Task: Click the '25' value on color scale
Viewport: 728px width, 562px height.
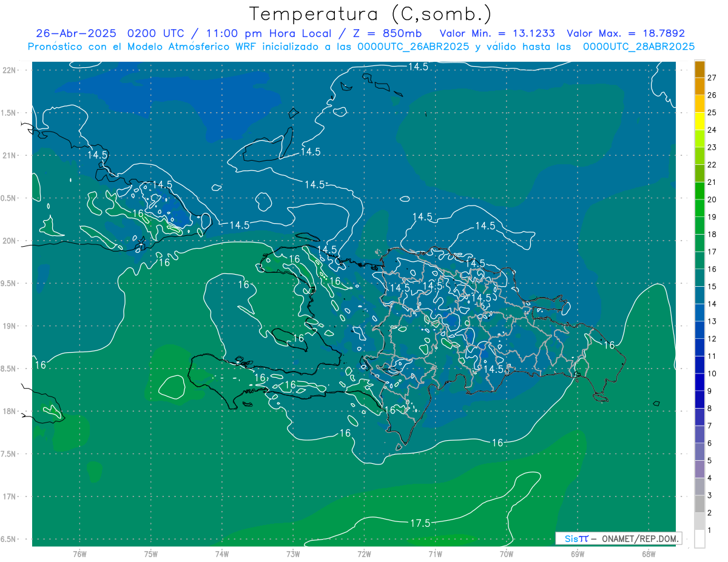Action: pyautogui.click(x=713, y=112)
